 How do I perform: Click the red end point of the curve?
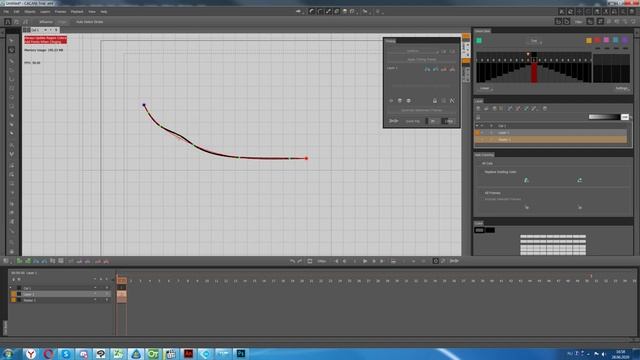(x=307, y=158)
